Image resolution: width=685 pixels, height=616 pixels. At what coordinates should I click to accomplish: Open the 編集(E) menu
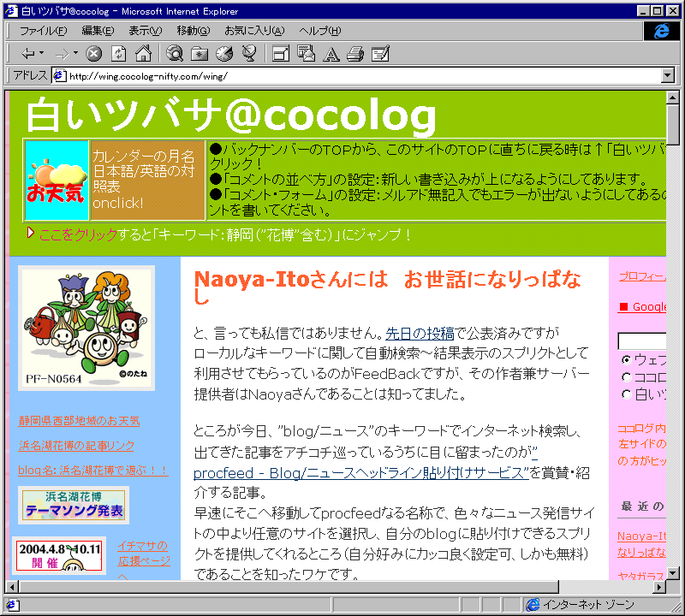(x=98, y=31)
